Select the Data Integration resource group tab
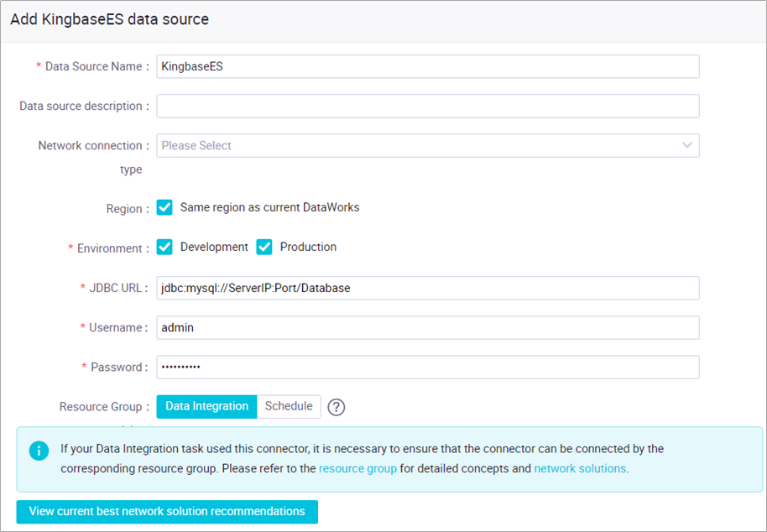767x532 pixels. pos(206,406)
